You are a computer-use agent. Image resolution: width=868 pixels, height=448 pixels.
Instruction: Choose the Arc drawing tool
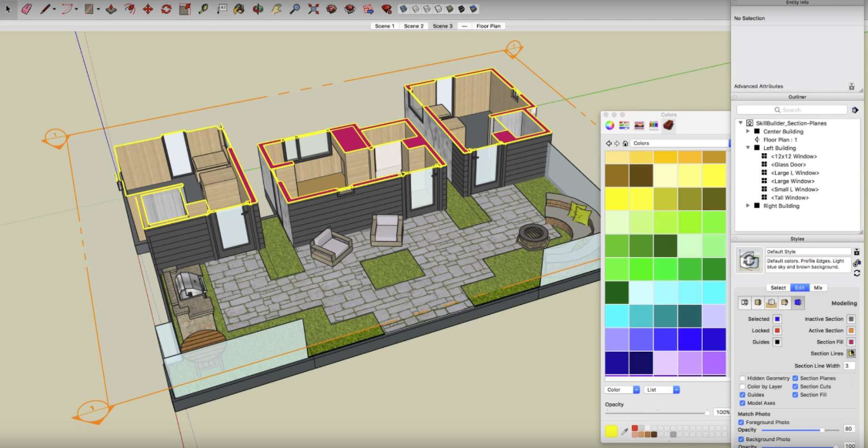coord(67,9)
